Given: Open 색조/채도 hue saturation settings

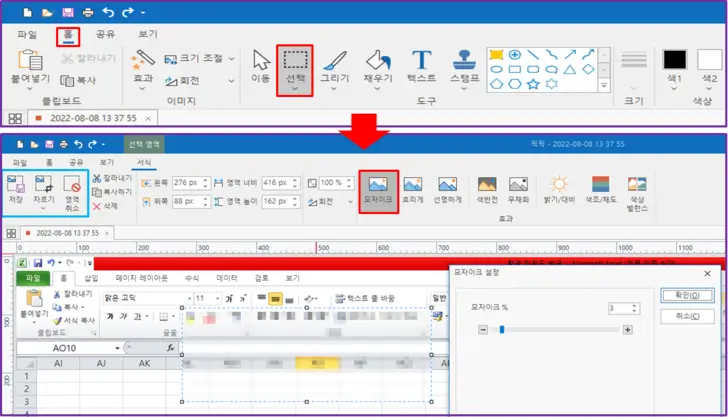Looking at the screenshot, I should (x=600, y=191).
